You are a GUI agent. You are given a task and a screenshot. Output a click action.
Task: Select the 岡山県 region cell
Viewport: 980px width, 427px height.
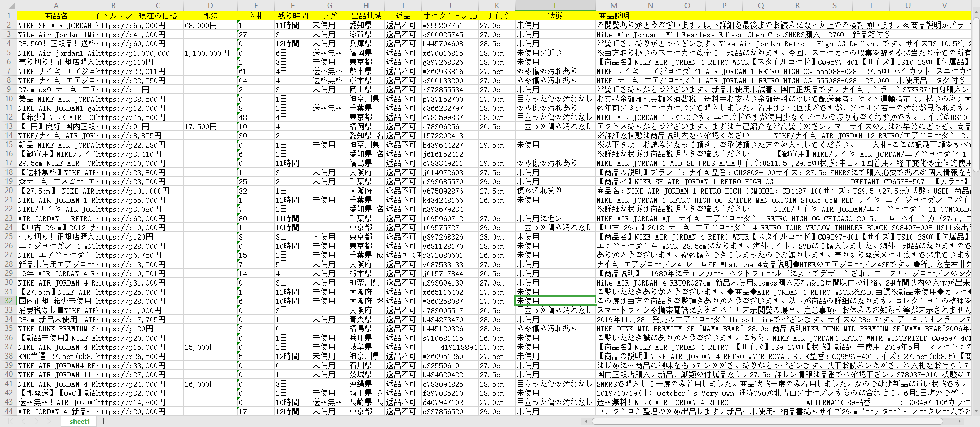tap(366, 89)
